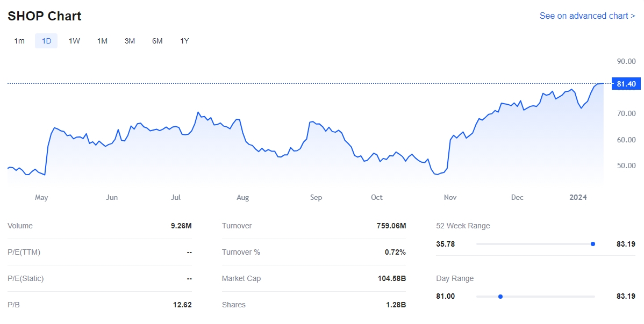Click the Day Range slider dot

500,297
